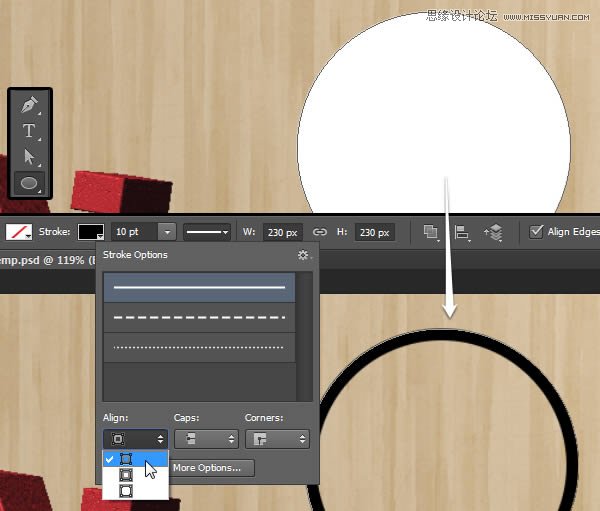Click the link width and height icon
600x511 pixels.
pos(320,232)
